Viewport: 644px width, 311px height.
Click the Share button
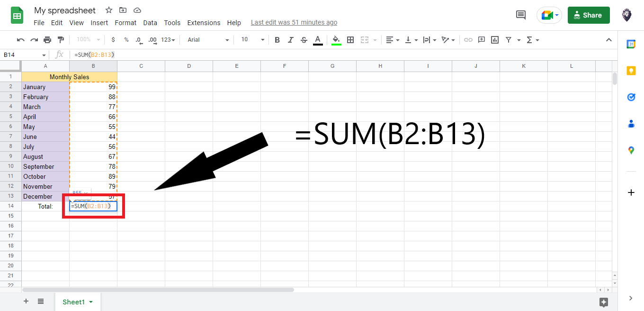[589, 15]
